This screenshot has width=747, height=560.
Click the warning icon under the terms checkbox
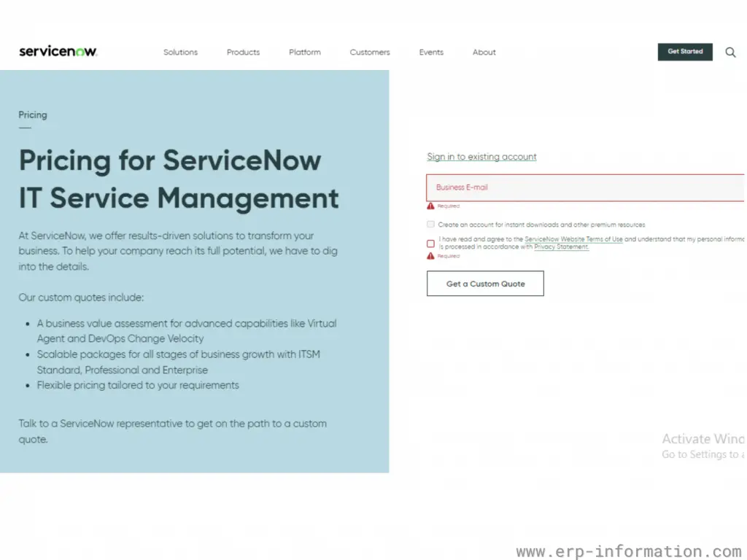430,256
